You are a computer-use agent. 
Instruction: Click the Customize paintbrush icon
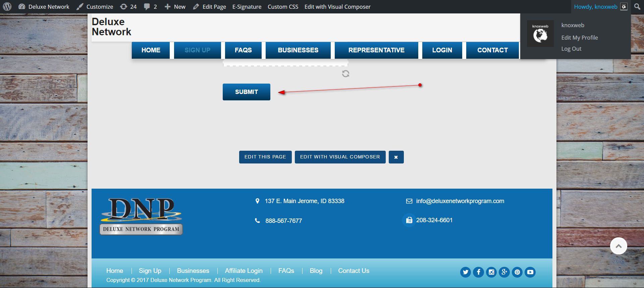tap(80, 7)
